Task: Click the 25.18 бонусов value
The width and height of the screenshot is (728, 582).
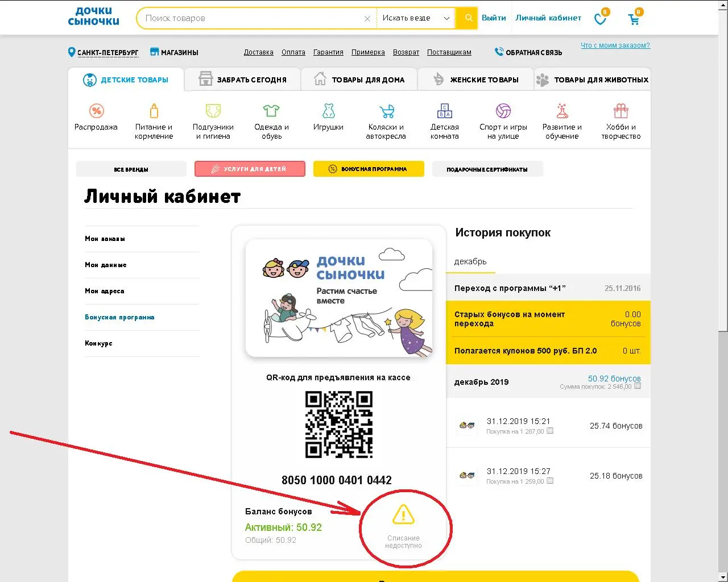Action: [x=616, y=476]
